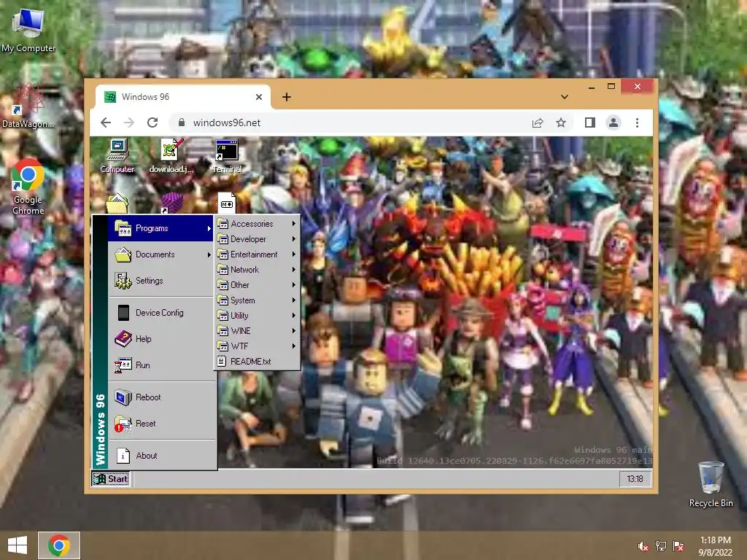Open the tab search dropdown

click(565, 97)
